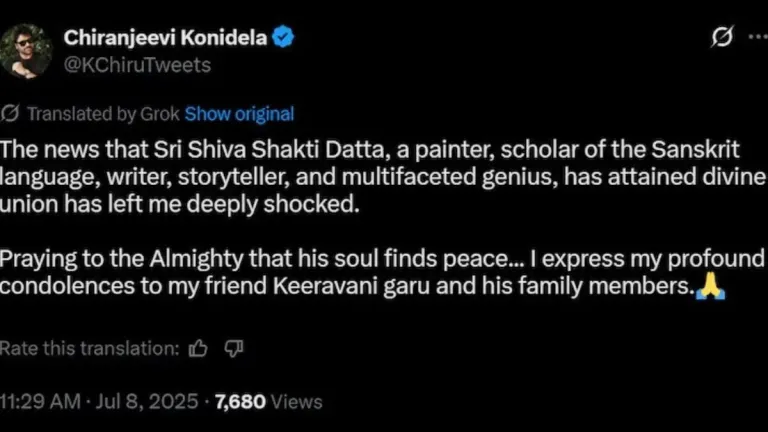Click the 'Rate this translation:' label
Image resolution: width=768 pixels, height=432 pixels.
click(90, 349)
